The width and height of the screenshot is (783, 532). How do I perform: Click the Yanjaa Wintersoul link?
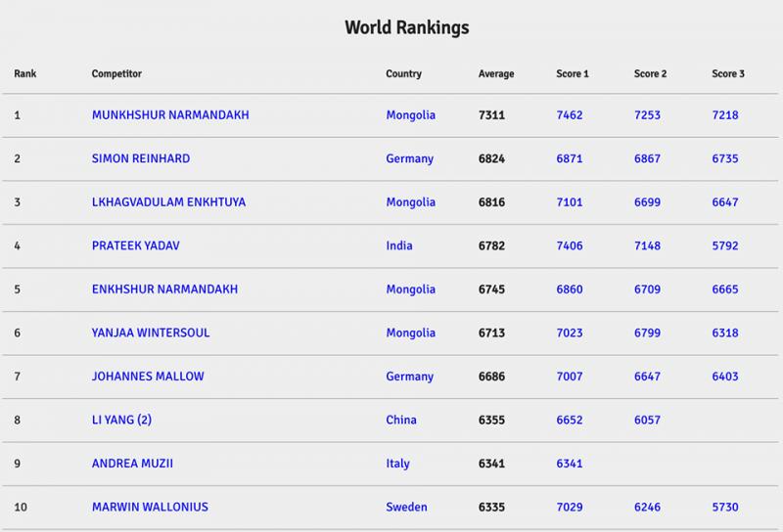point(150,333)
